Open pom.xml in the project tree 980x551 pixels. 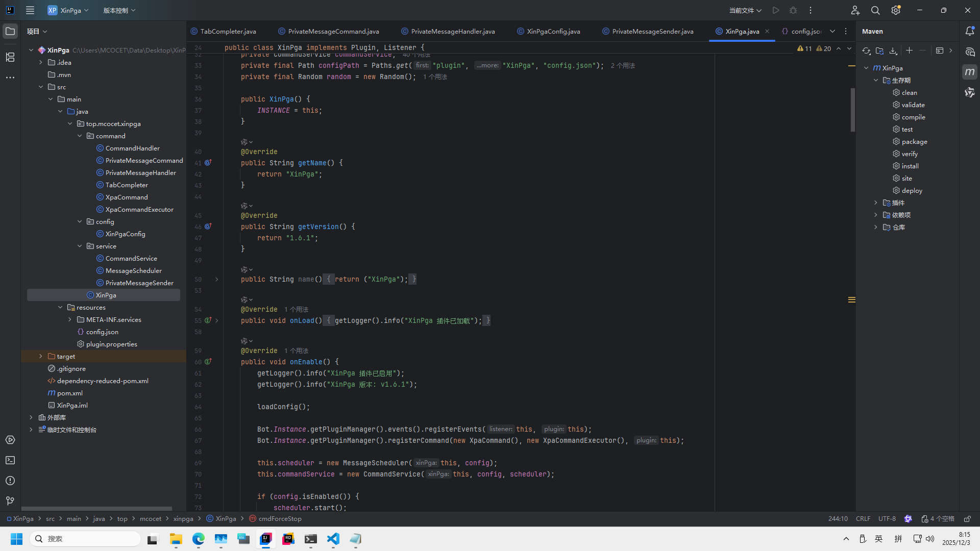tap(69, 393)
